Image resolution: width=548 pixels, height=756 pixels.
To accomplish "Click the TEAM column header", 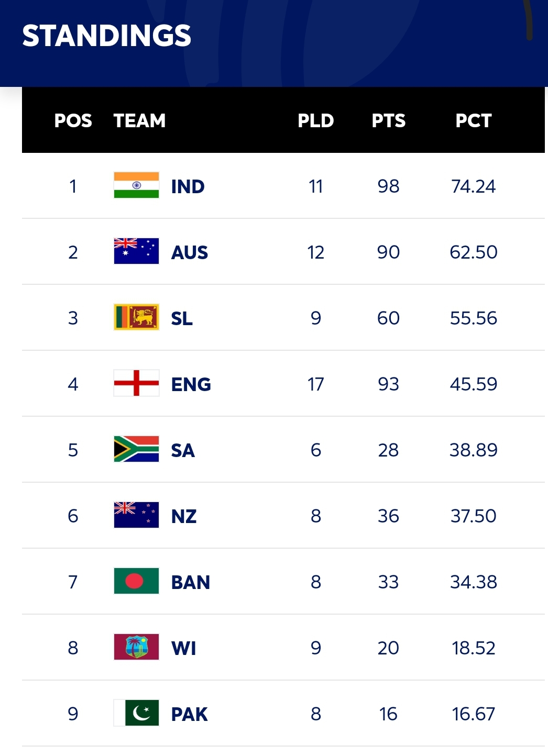I will tap(139, 120).
